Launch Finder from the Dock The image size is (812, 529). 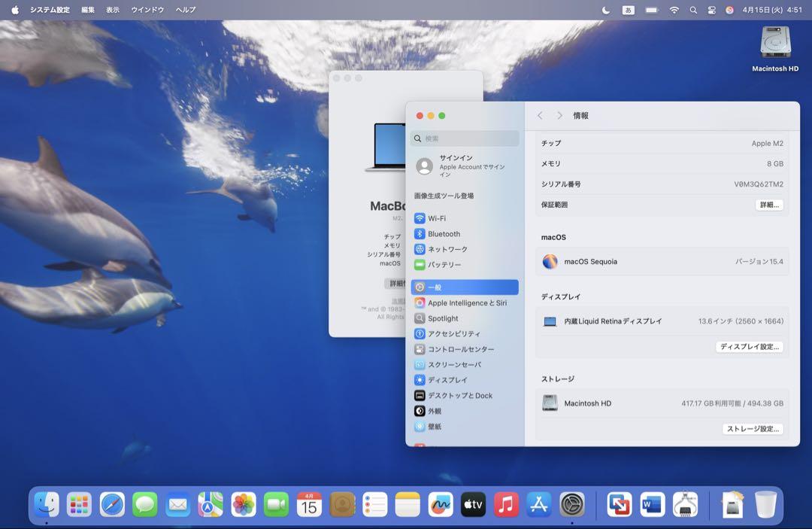[x=47, y=505]
